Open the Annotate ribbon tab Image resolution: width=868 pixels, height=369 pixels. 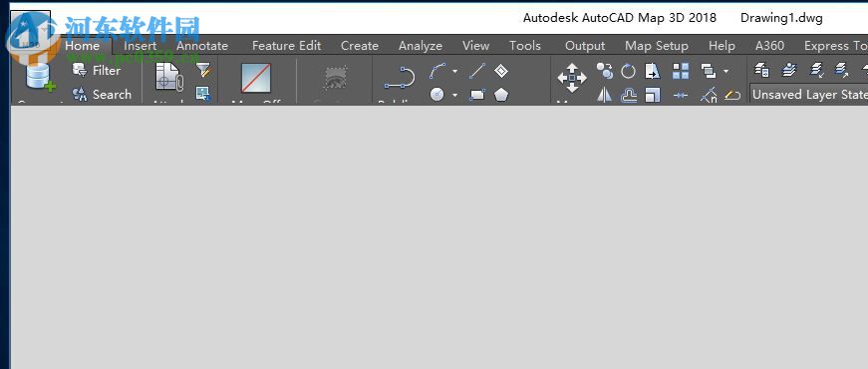[x=202, y=46]
